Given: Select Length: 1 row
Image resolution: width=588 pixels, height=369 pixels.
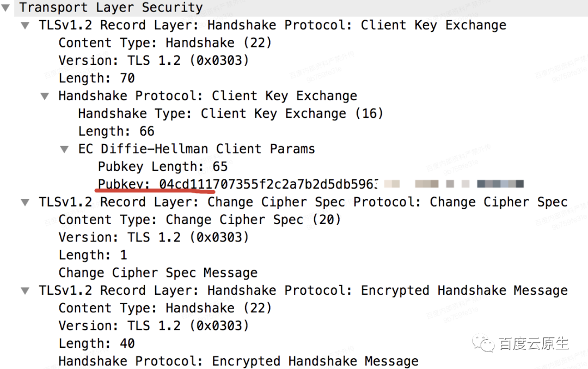Looking at the screenshot, I should (x=93, y=255).
